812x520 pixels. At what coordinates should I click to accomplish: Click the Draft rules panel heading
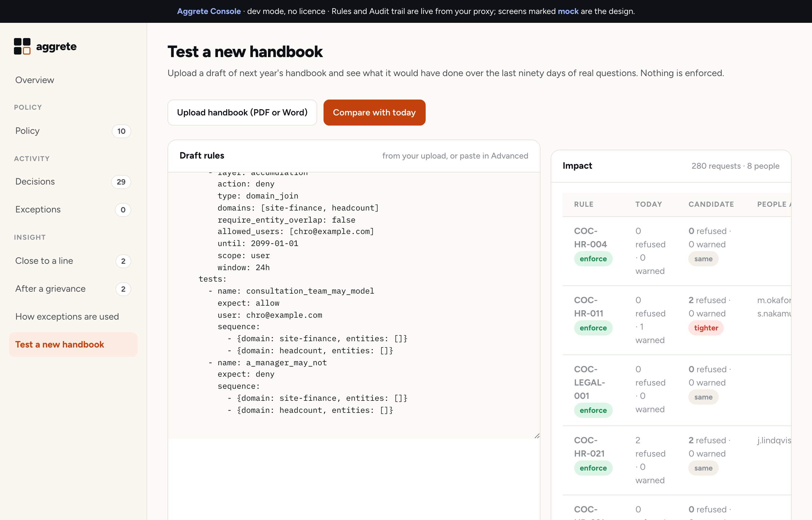202,155
